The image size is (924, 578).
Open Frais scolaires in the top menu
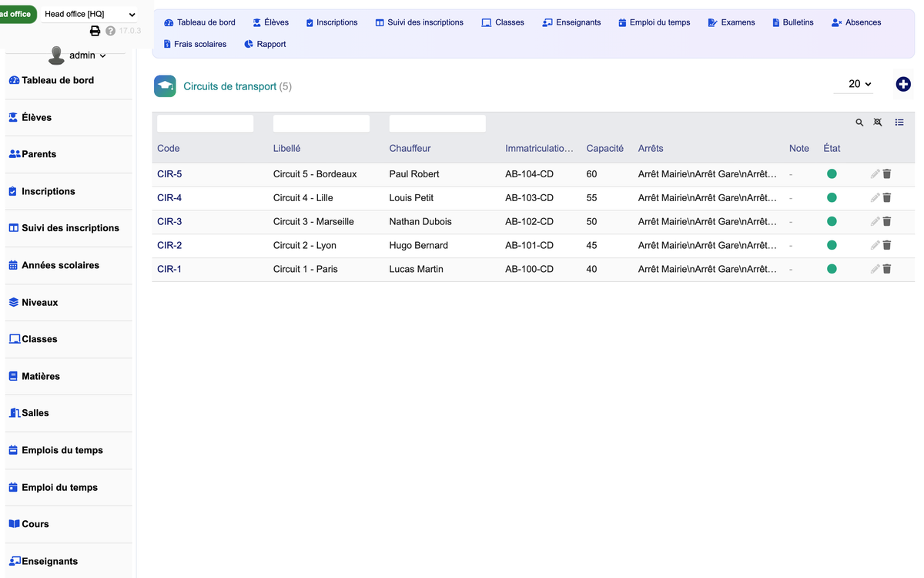pyautogui.click(x=195, y=44)
